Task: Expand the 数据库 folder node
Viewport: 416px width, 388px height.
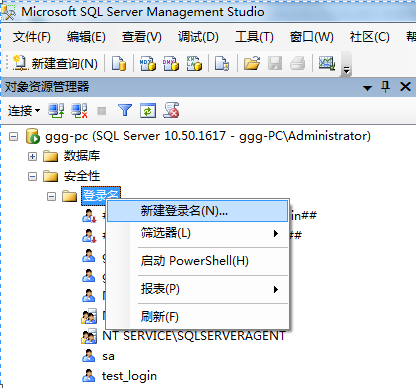Action: [x=32, y=156]
